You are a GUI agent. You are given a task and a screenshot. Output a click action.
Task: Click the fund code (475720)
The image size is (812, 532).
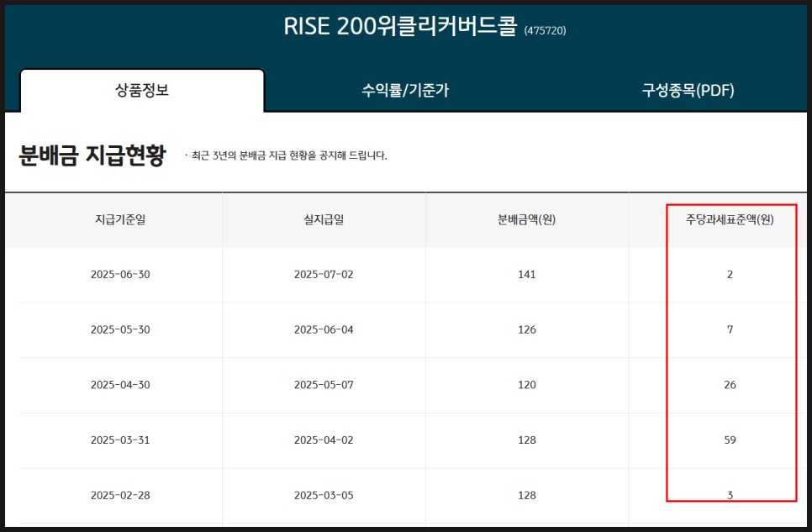545,30
